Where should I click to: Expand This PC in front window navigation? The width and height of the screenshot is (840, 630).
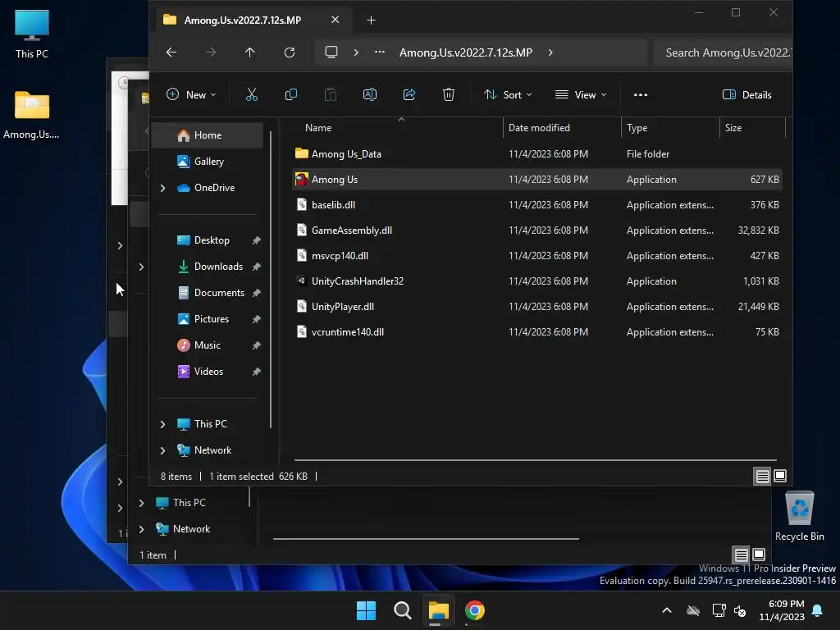point(163,424)
